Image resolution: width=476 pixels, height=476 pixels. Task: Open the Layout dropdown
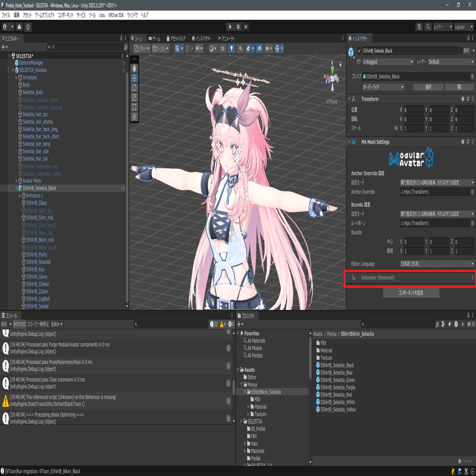pyautogui.click(x=463, y=27)
